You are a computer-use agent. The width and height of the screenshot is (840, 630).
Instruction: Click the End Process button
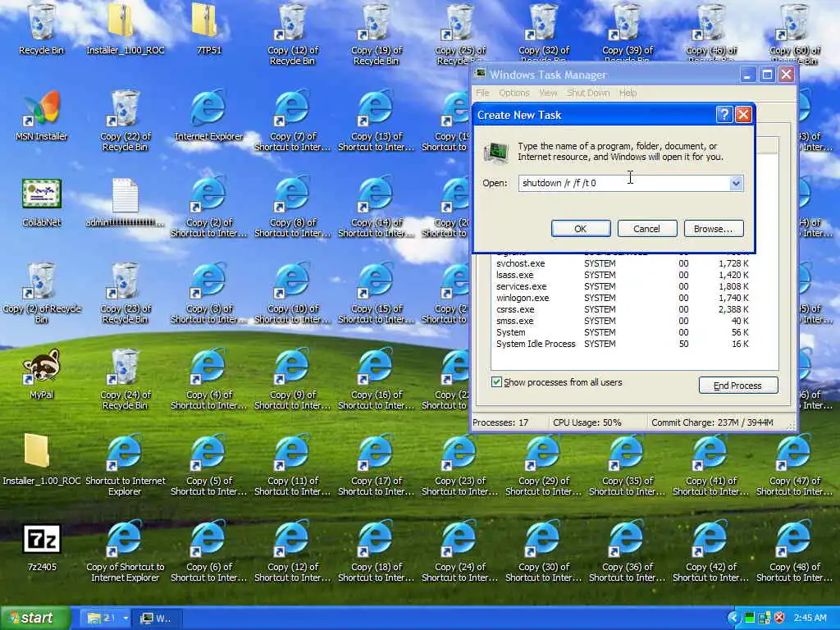point(737,386)
